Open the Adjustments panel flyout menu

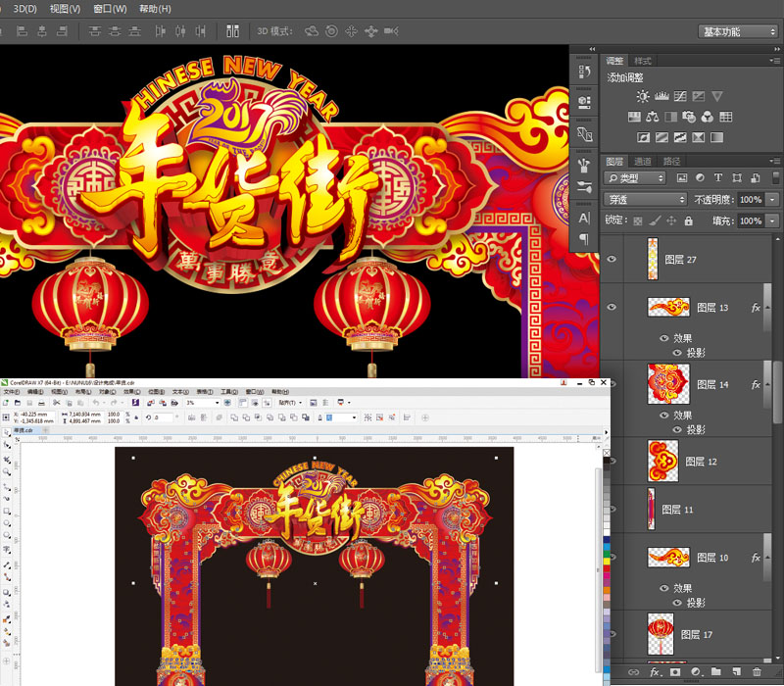[774, 61]
